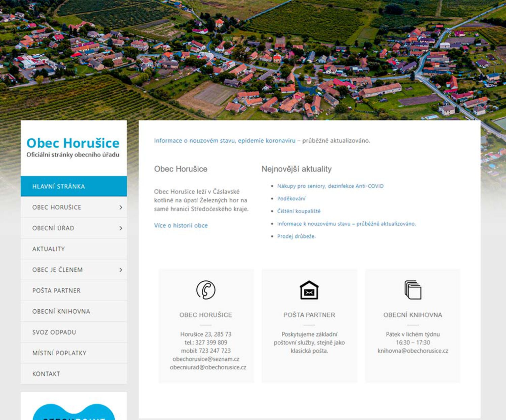Go to Hlavní stránka menu item
Viewport: 506px width, 420px height.
click(59, 187)
